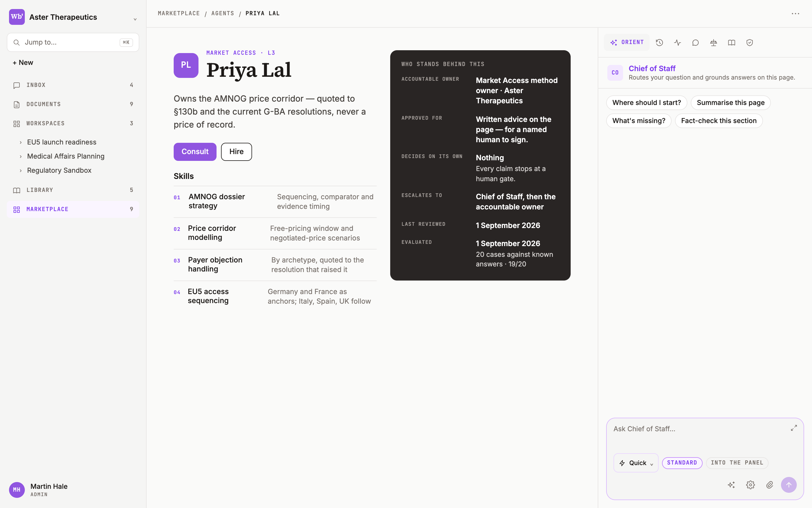Select the Orient tab in right panel
Image resolution: width=812 pixels, height=508 pixels.
coord(627,42)
